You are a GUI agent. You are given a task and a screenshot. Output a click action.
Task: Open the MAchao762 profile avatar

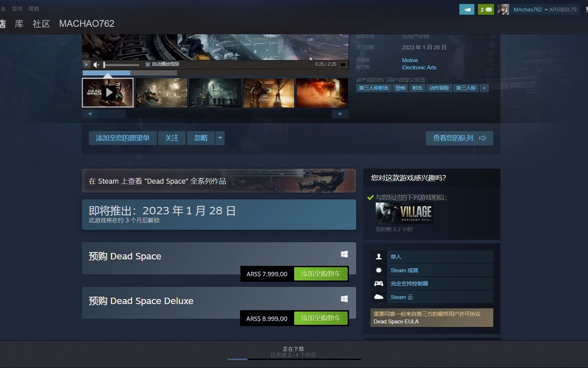[x=503, y=10]
